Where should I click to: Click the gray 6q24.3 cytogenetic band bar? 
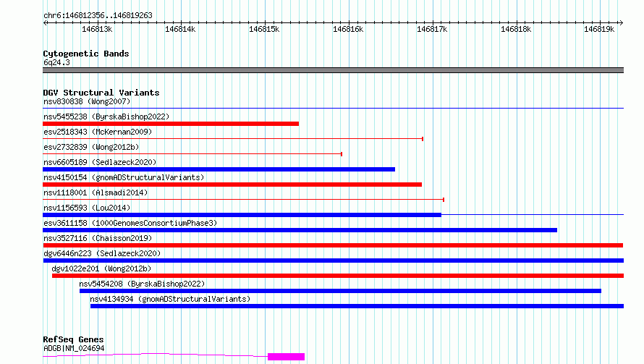(x=333, y=70)
